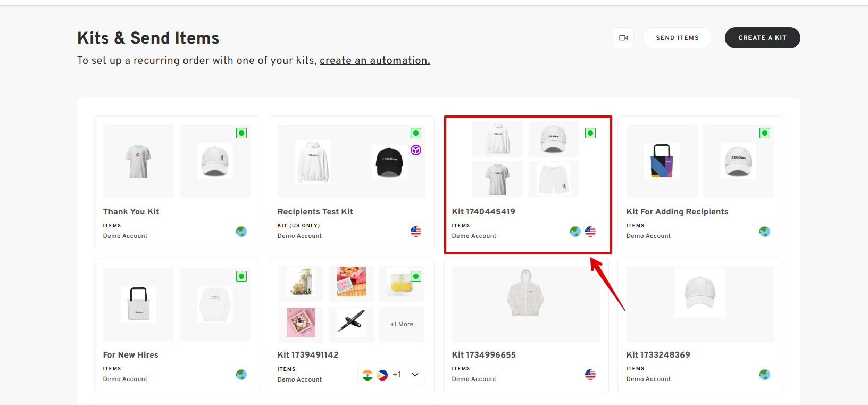Screen dimensions: 868x405
Task: Click the Create a Kit button
Action: pos(762,38)
